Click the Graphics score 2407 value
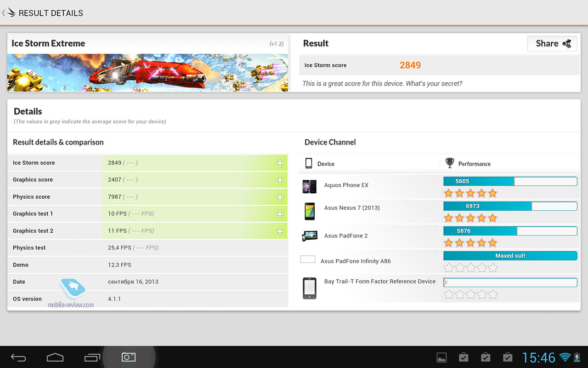This screenshot has width=588, height=368. (115, 180)
